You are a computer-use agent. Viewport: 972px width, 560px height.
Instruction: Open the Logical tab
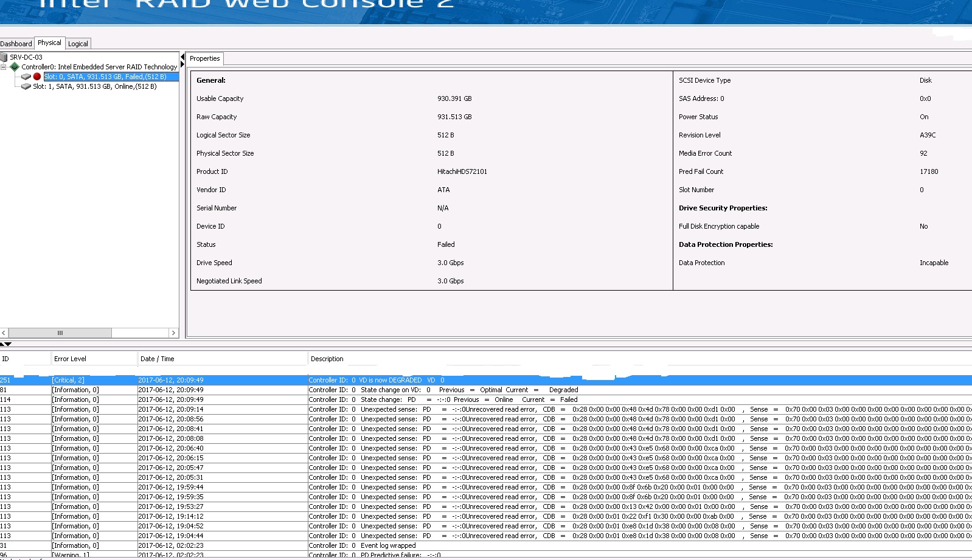click(78, 44)
